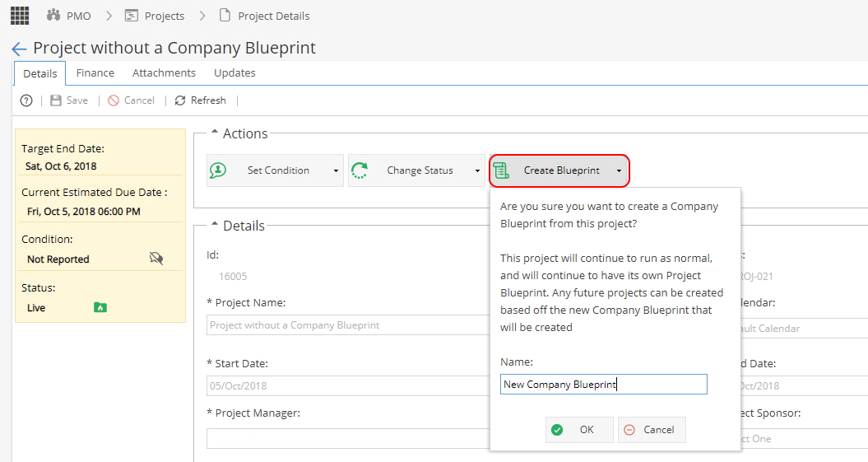Collapse the Details section

pos(215,225)
